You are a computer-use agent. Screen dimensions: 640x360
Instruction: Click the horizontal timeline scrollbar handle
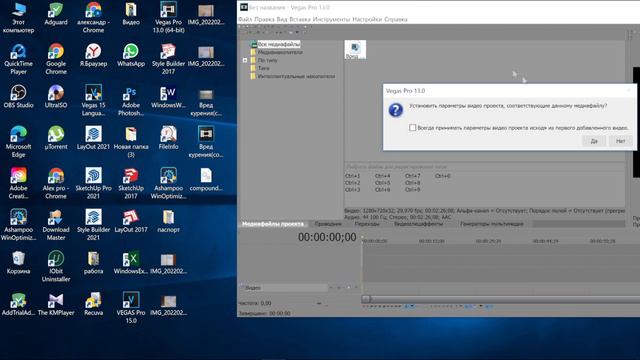click(x=367, y=299)
